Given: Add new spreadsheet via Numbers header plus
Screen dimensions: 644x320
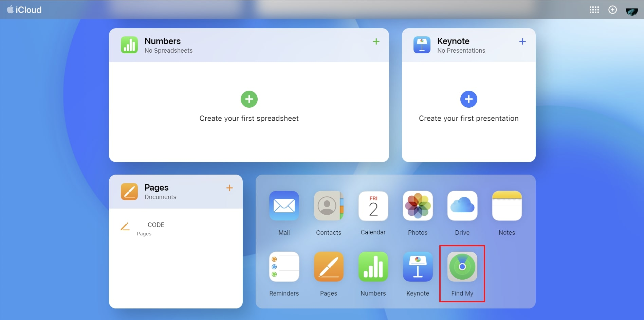Looking at the screenshot, I should (x=376, y=41).
